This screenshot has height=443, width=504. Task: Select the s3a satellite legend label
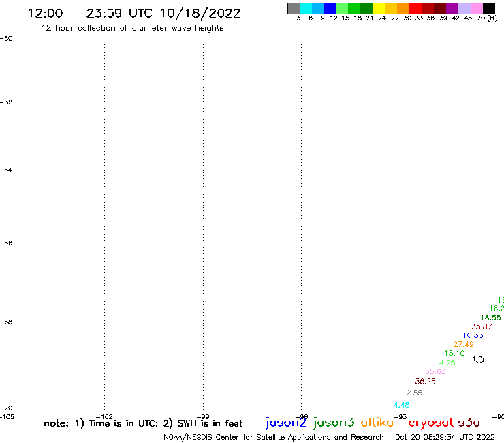469,423
